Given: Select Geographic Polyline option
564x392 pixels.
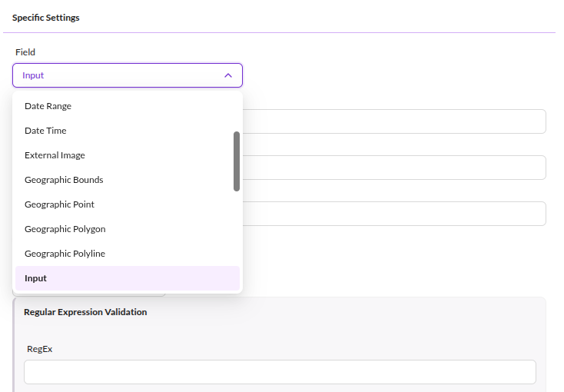Looking at the screenshot, I should [x=128, y=254].
